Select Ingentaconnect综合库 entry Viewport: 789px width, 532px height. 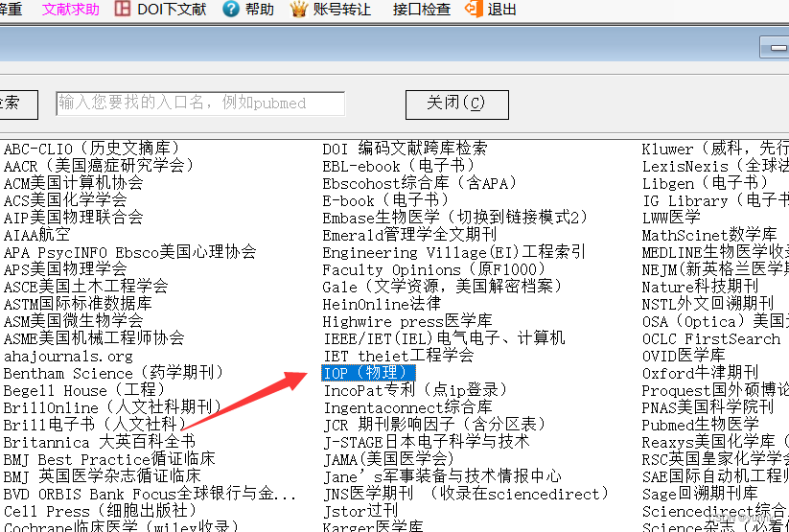[407, 407]
